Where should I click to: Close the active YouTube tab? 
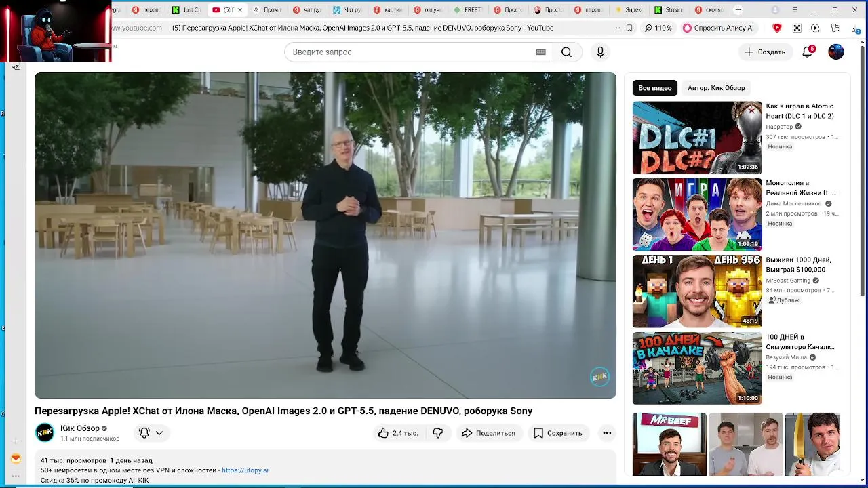[239, 10]
